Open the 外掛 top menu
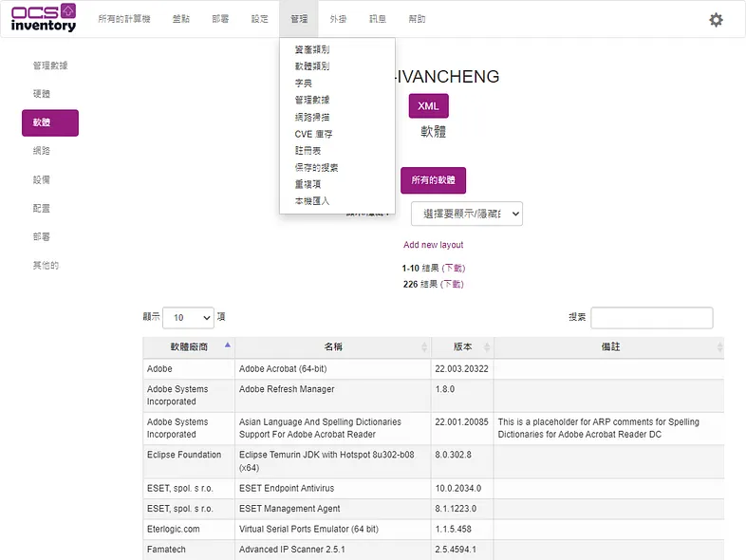This screenshot has height=560, width=746. click(x=338, y=19)
